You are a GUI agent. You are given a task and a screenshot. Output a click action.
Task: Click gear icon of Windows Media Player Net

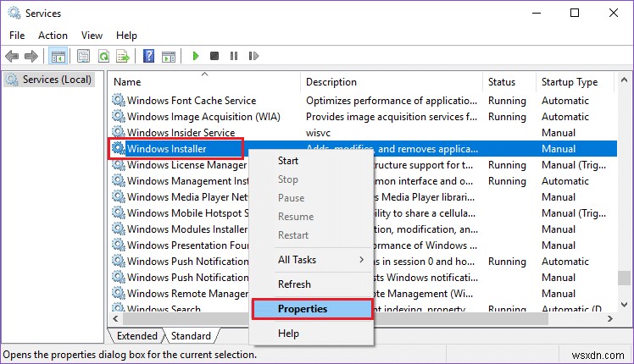119,196
